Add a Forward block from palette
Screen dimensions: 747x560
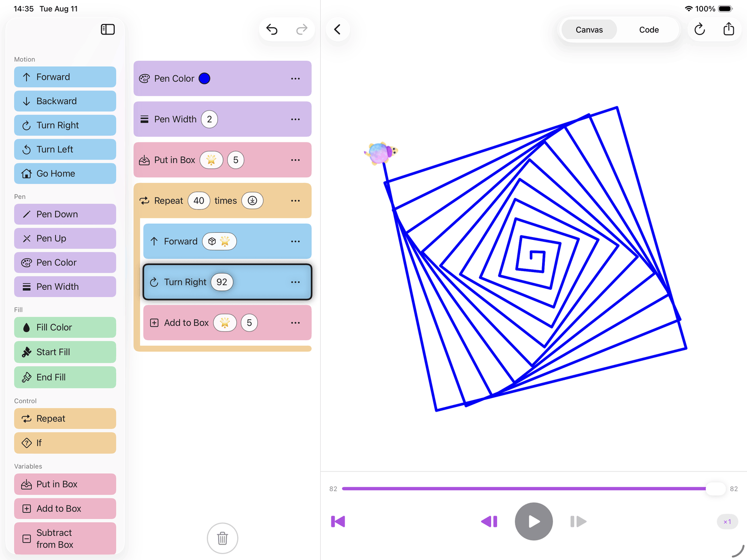[x=65, y=77]
